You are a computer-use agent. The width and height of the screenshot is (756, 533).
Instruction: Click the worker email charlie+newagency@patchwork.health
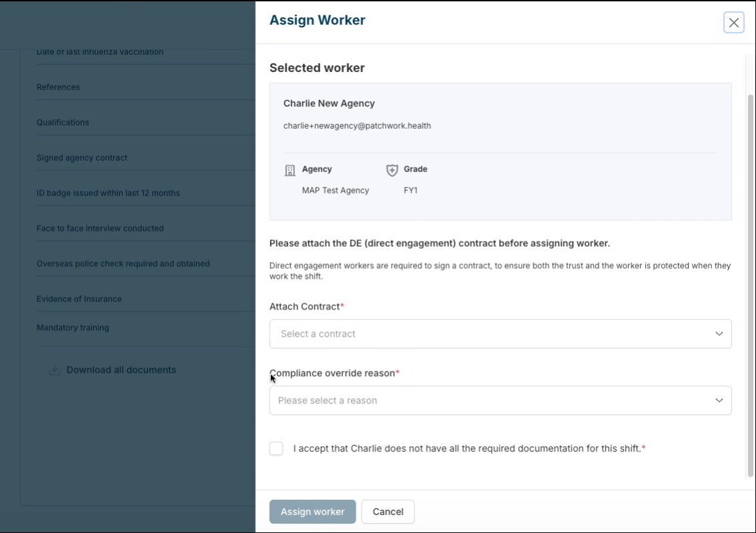[x=357, y=125]
